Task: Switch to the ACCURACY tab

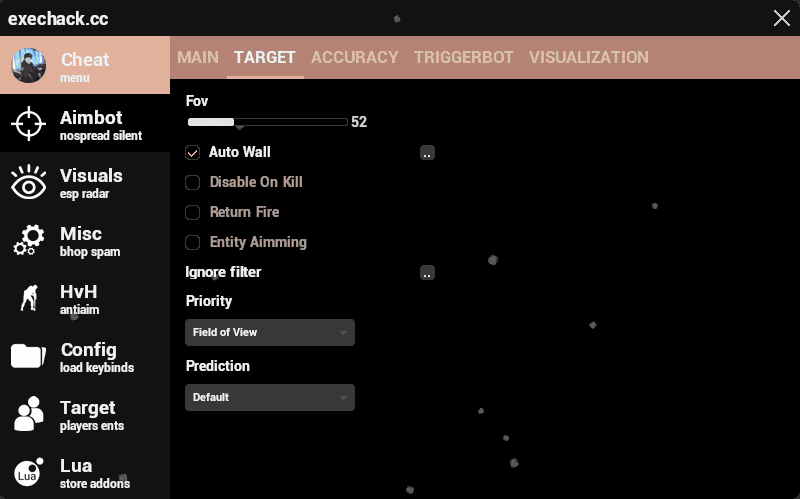Action: coord(354,58)
